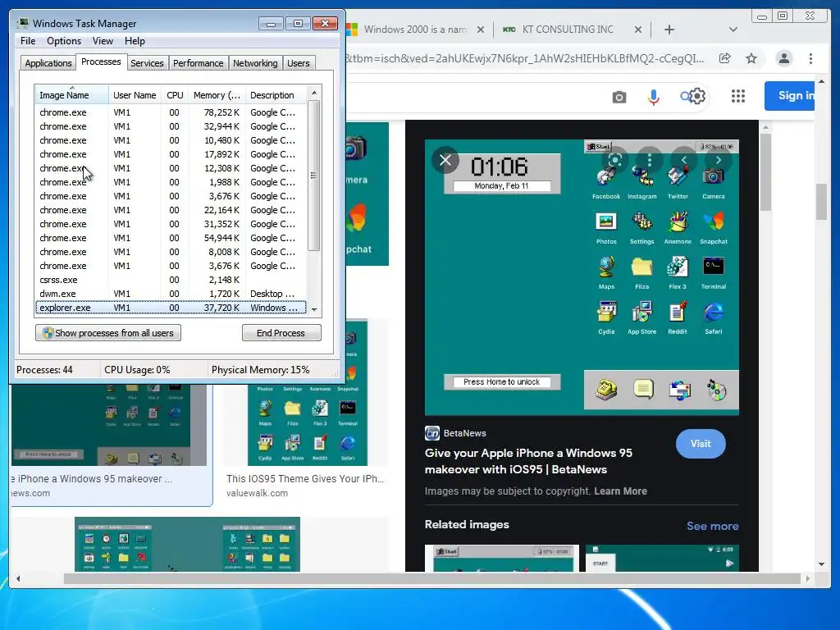Open the valuewalk.com IOS95 theme result
This screenshot has height=630, width=840.
click(307, 410)
